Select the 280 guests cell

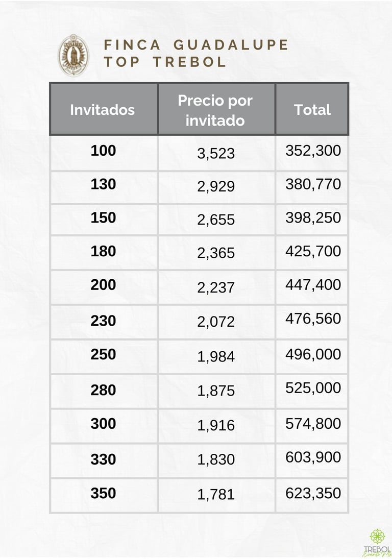tap(103, 390)
